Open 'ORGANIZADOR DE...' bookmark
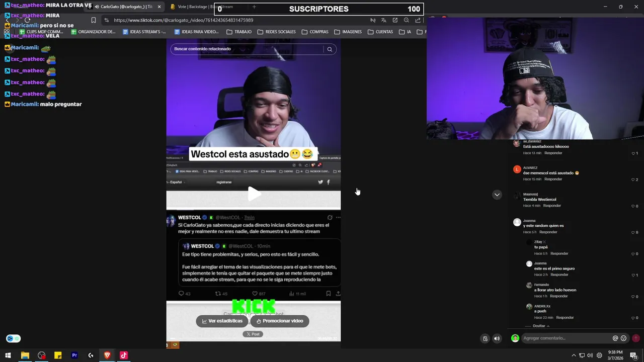Screen dimensions: 644x362 [93, 32]
